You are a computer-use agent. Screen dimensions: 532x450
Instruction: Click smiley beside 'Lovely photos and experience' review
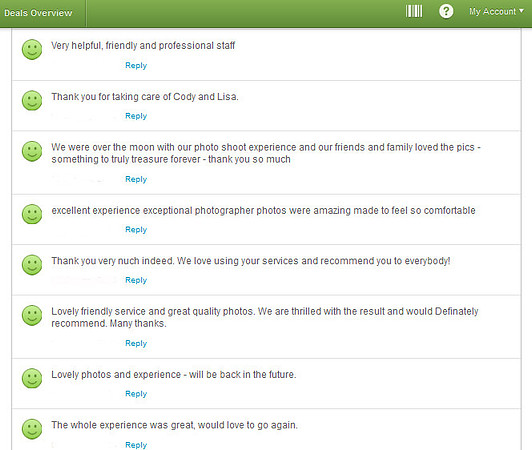coord(32,378)
